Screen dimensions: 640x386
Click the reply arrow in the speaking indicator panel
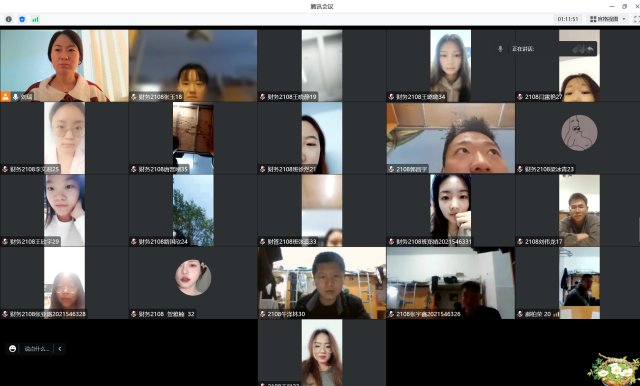point(590,49)
